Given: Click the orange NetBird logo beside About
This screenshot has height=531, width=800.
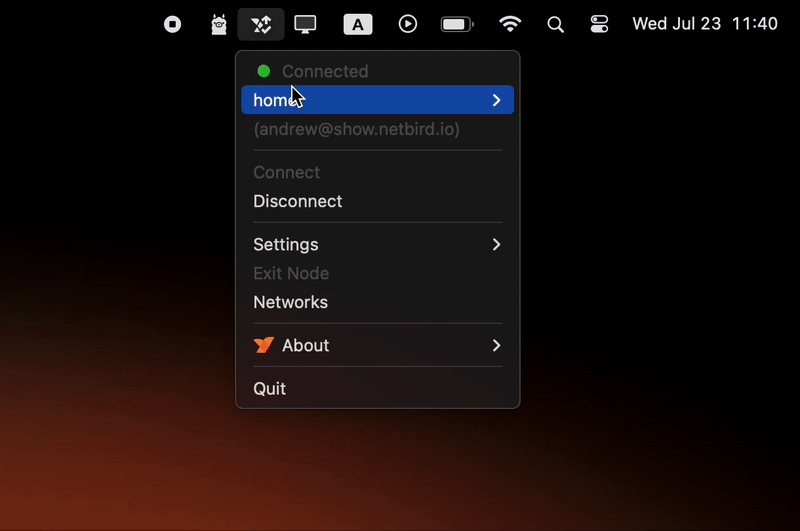Looking at the screenshot, I should (263, 345).
